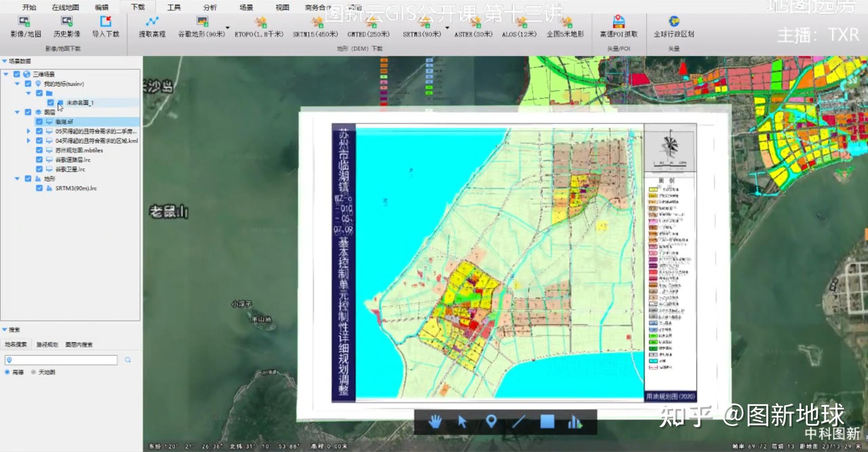Switch to 路径规划 search tab
Screen dimensions: 868x452
[47, 344]
